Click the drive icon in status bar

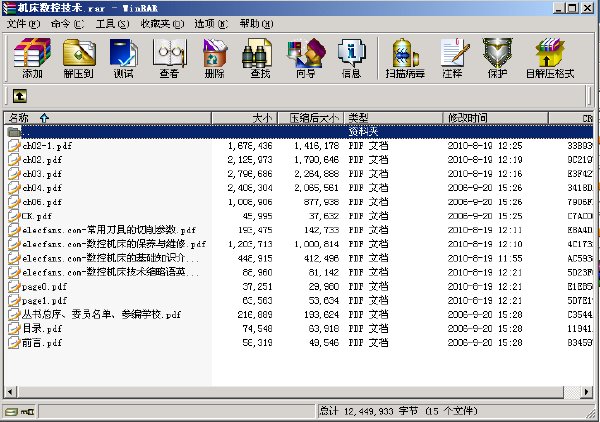pos(11,412)
